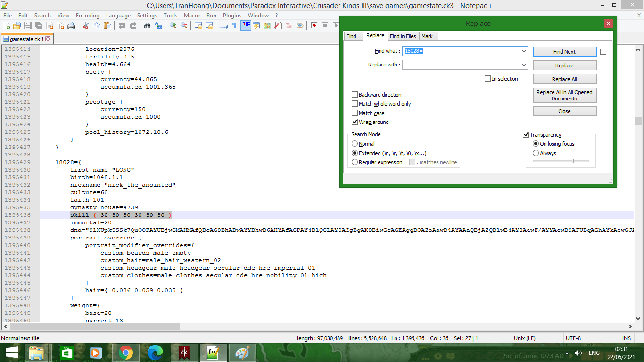Save the current file via toolbar

point(28,25)
